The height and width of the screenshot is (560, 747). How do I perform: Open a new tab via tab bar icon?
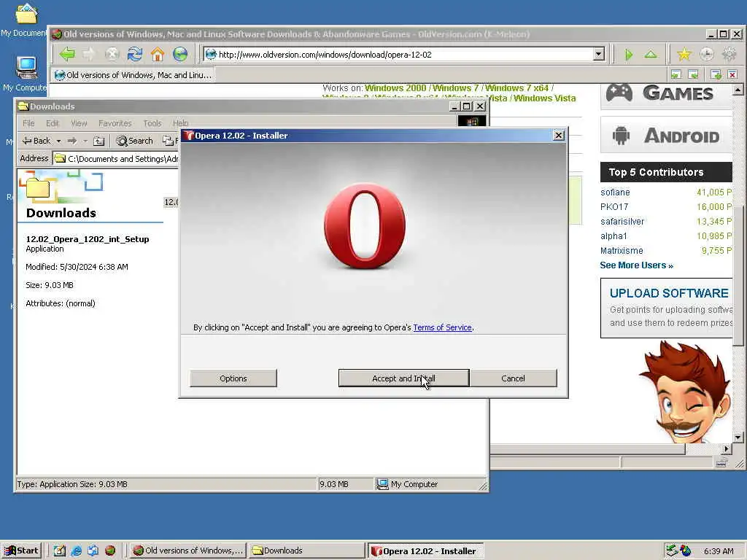pyautogui.click(x=716, y=74)
